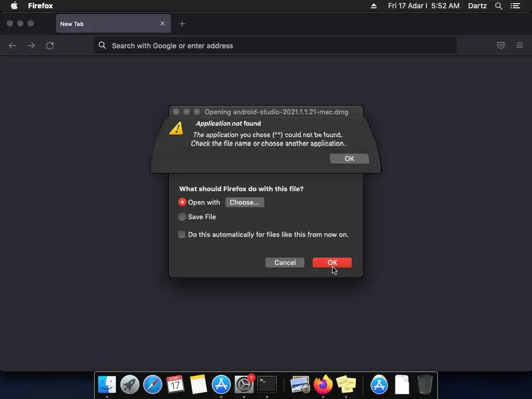Open the Firefox menu in menu bar
Image resolution: width=532 pixels, height=399 pixels.
click(x=41, y=6)
